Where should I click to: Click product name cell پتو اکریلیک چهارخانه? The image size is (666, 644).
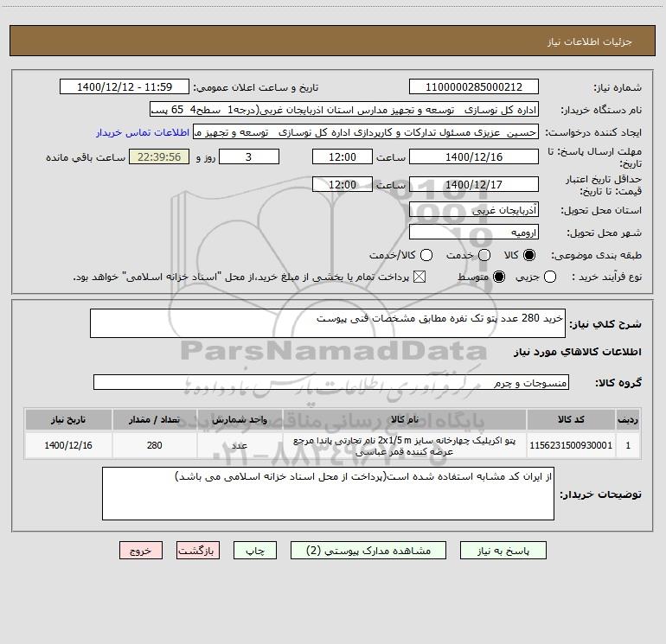[405, 445]
